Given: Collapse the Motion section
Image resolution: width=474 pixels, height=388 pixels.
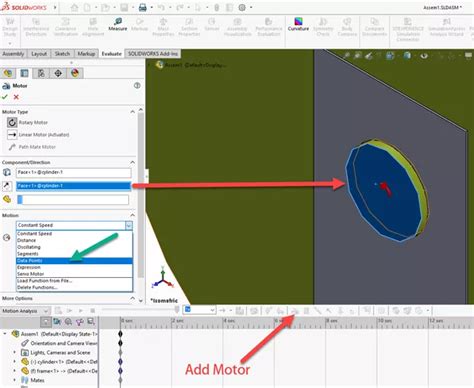Looking at the screenshot, I should (132, 215).
